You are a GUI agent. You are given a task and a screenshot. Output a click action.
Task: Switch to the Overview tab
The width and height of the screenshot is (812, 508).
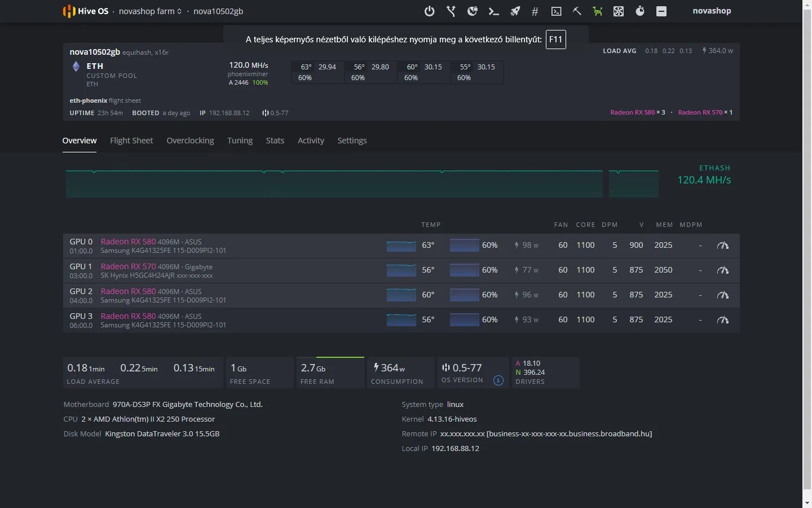point(80,141)
